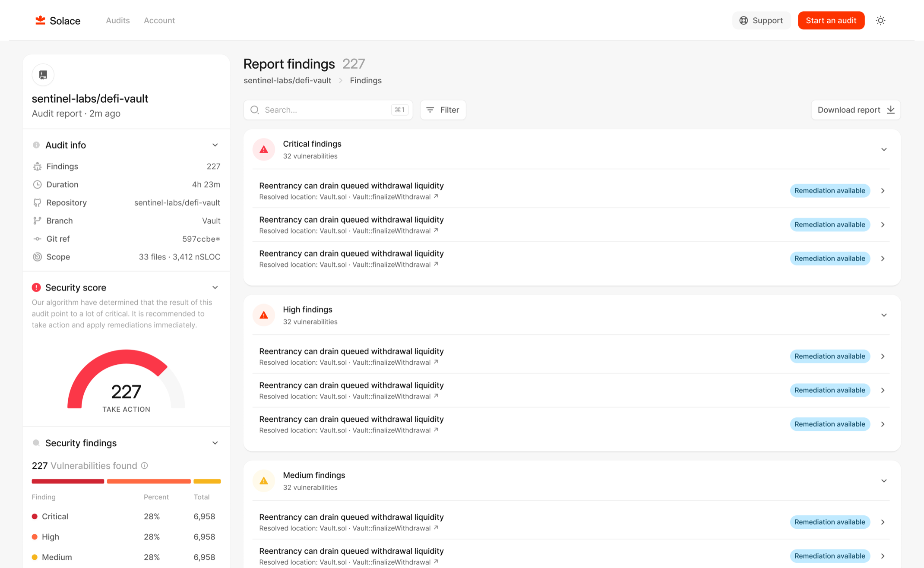Open the Filter button
The height and width of the screenshot is (568, 924).
click(443, 110)
